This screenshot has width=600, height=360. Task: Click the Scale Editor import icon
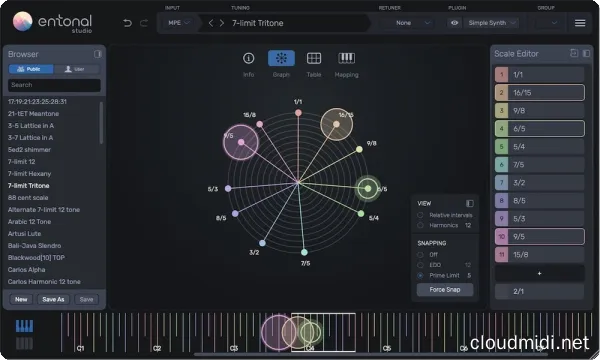pyautogui.click(x=574, y=53)
